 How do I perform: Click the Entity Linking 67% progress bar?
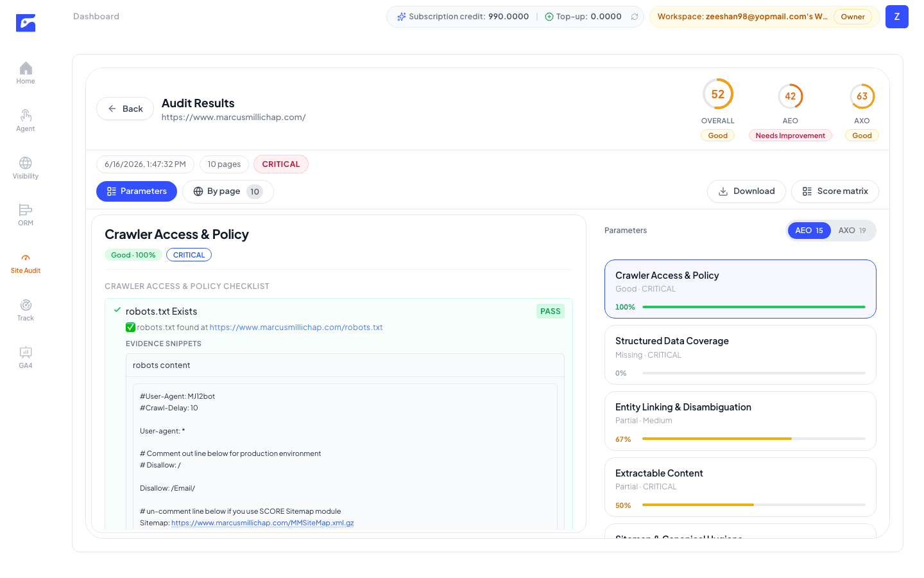754,439
